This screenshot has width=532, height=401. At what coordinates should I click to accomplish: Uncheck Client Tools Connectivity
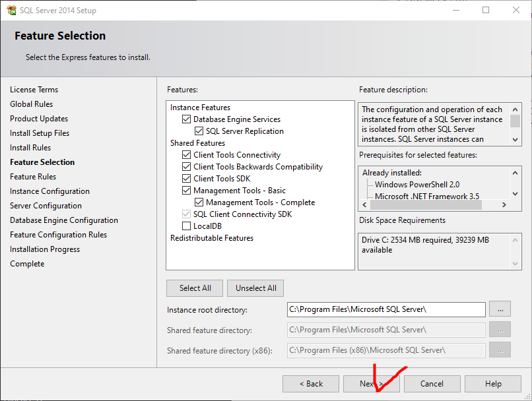(186, 155)
